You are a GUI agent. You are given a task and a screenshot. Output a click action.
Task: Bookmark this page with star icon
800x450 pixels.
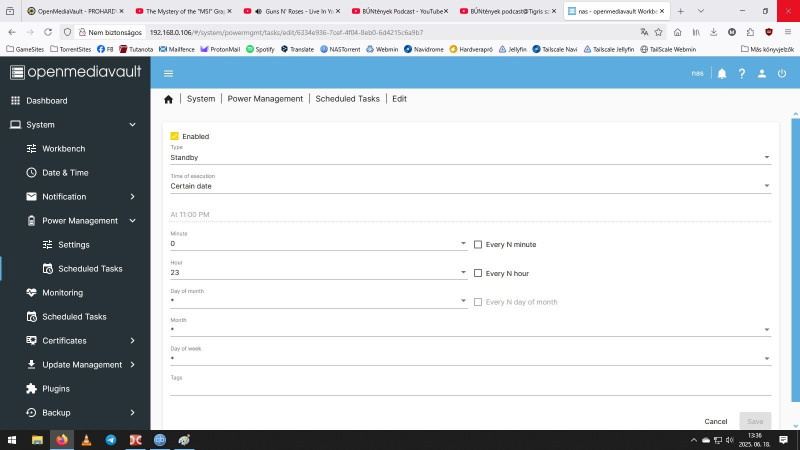point(659,32)
